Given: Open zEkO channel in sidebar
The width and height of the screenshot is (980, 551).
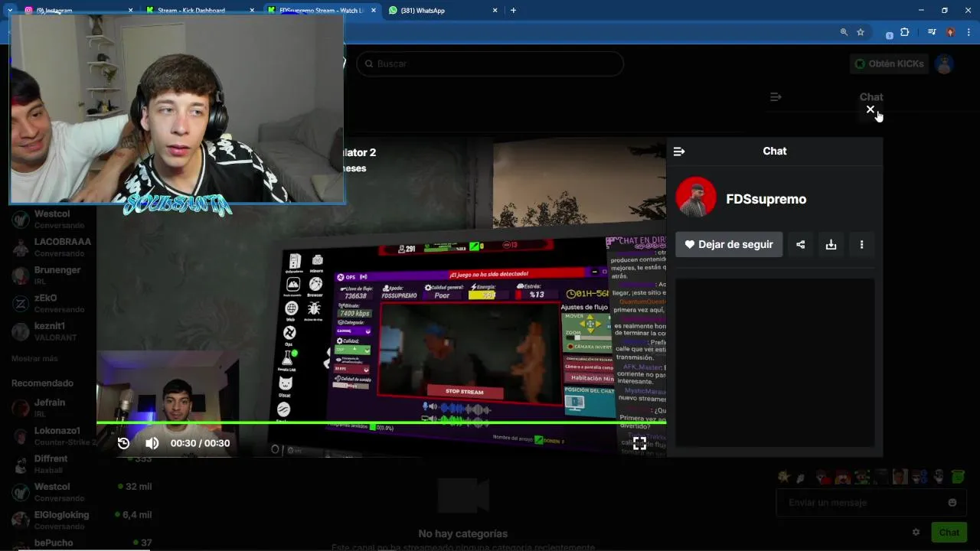Looking at the screenshot, I should pyautogui.click(x=47, y=304).
